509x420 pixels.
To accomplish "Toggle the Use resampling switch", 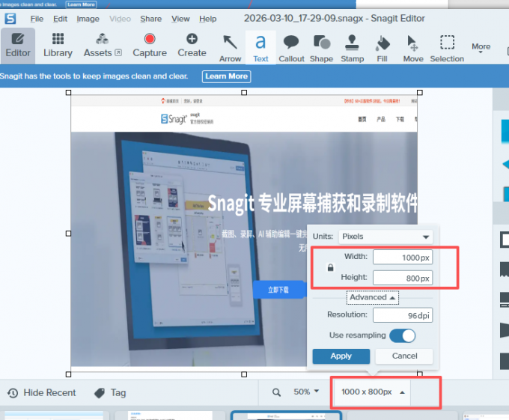I will click(402, 335).
